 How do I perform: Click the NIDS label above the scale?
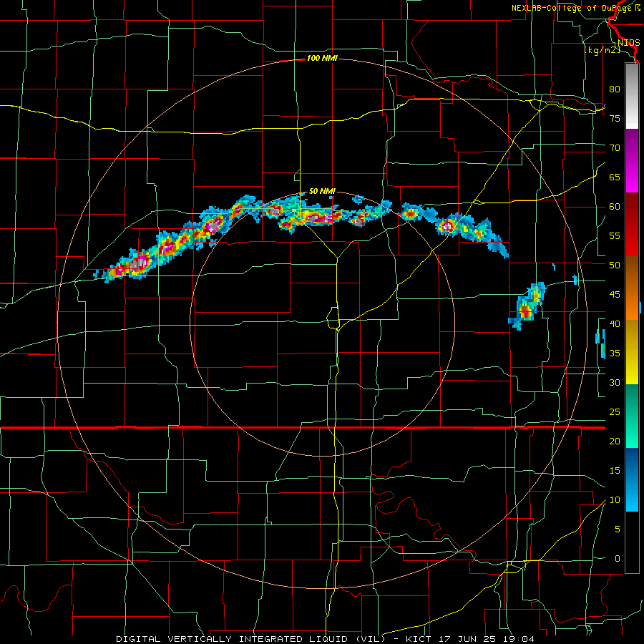tap(628, 43)
